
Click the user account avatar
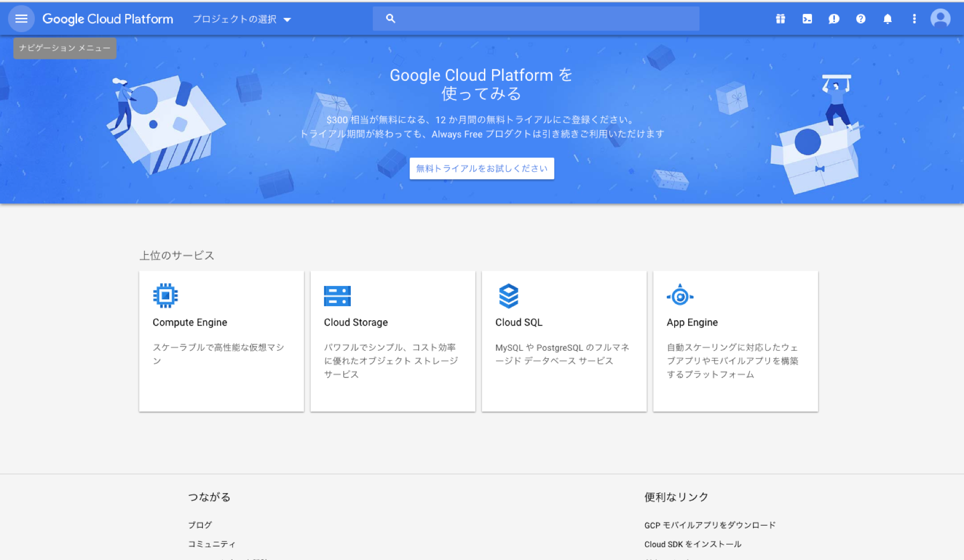pos(940,19)
